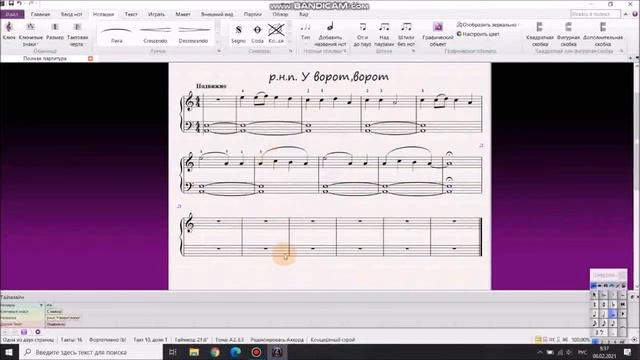Insert a Графический объект
Image resolution: width=640 pixels, height=360 pixels.
[438, 34]
